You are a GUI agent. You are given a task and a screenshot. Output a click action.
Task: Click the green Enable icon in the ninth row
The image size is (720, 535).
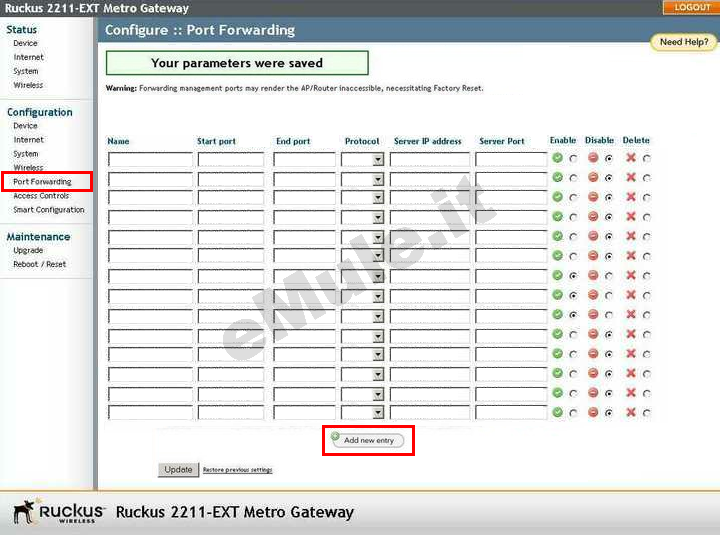pos(557,315)
